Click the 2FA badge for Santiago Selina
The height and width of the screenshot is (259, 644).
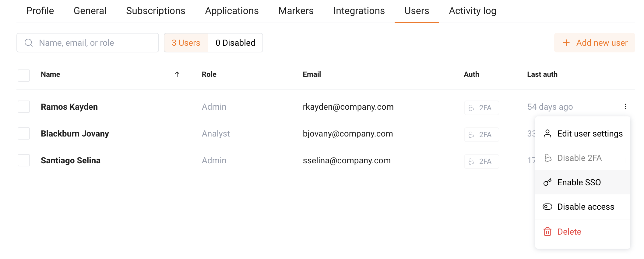(481, 161)
